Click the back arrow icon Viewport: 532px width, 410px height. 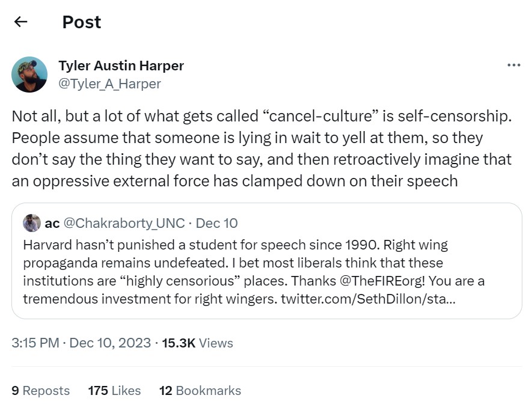point(21,22)
